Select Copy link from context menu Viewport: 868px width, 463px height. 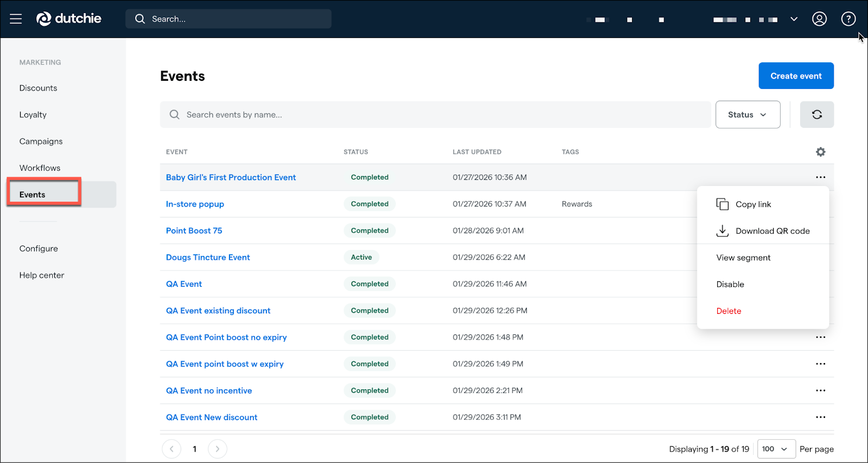(763, 204)
